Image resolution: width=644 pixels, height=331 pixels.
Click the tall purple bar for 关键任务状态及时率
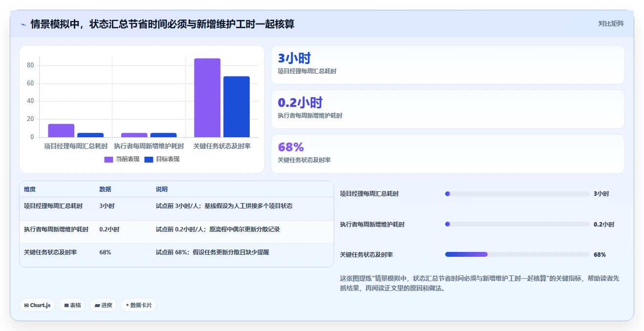point(207,98)
